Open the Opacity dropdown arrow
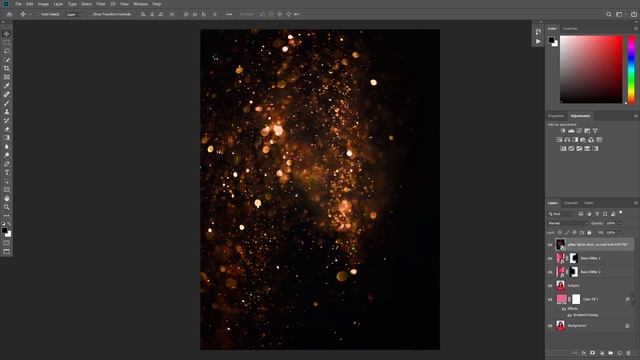Image resolution: width=640 pixels, height=360 pixels. point(619,223)
